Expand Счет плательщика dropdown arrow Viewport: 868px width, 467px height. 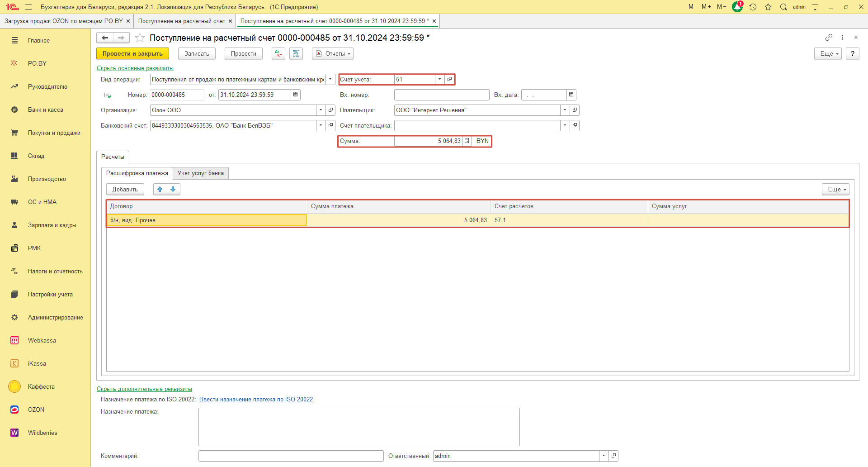click(565, 125)
